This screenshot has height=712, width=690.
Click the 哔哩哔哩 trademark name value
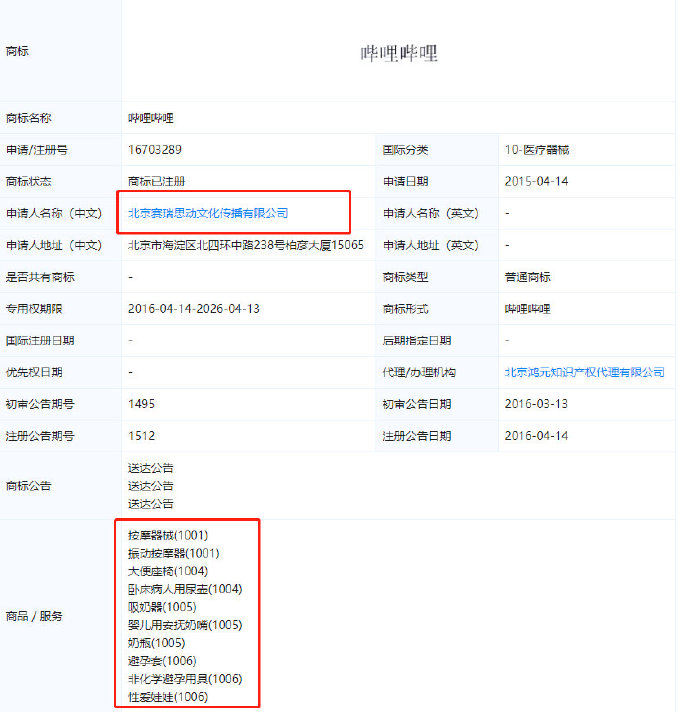tap(151, 118)
